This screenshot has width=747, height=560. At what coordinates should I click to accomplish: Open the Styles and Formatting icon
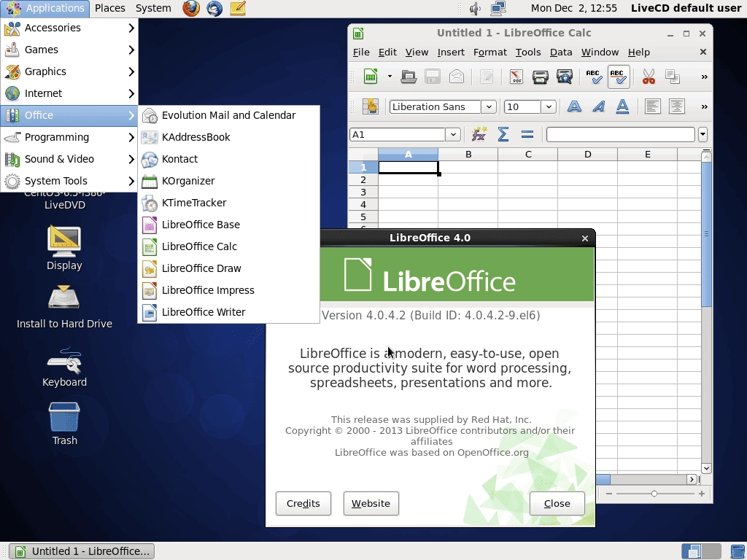click(x=370, y=106)
